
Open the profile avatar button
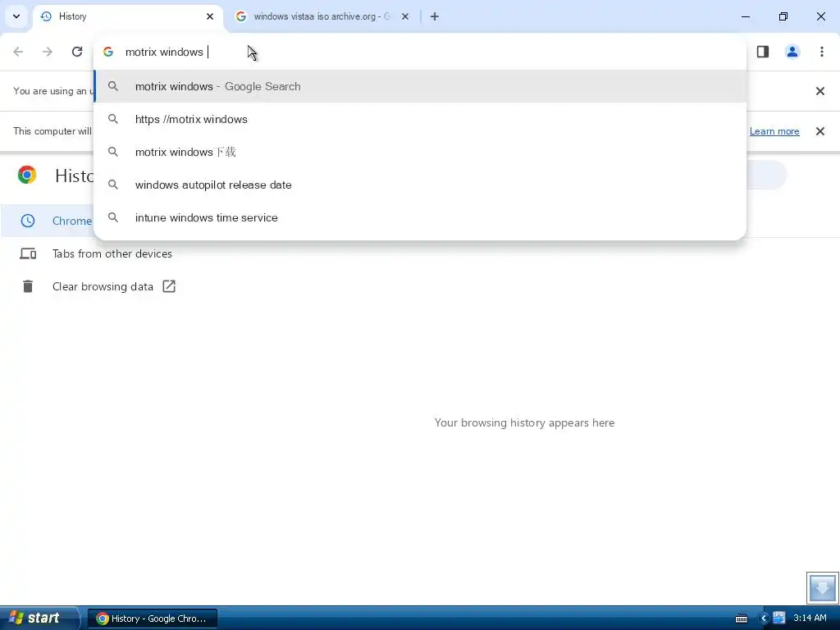(792, 52)
